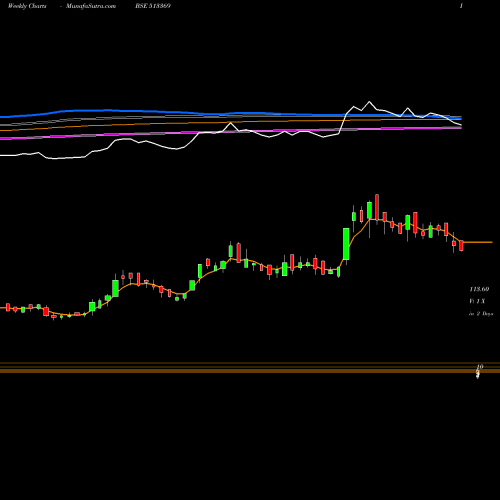
Task: Click the "BSE 513369" symbol label
Action: click(153, 6)
